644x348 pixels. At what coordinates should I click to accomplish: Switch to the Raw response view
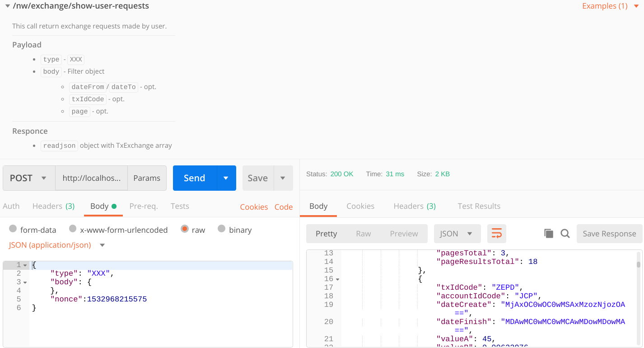click(x=363, y=233)
